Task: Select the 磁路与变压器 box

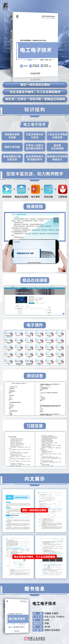Action: [x=12, y=147]
